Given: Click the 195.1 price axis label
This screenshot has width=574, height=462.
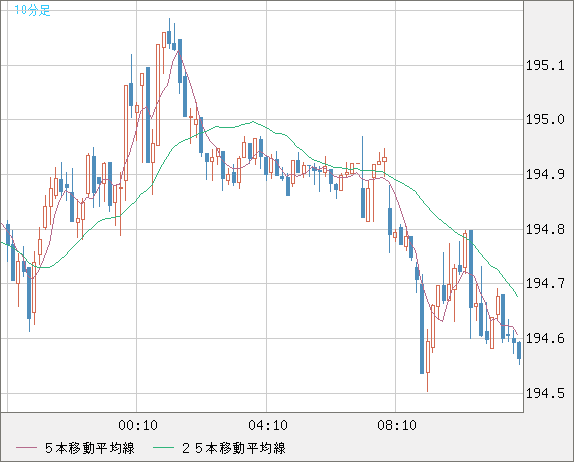Looking at the screenshot, I should click(545, 66).
